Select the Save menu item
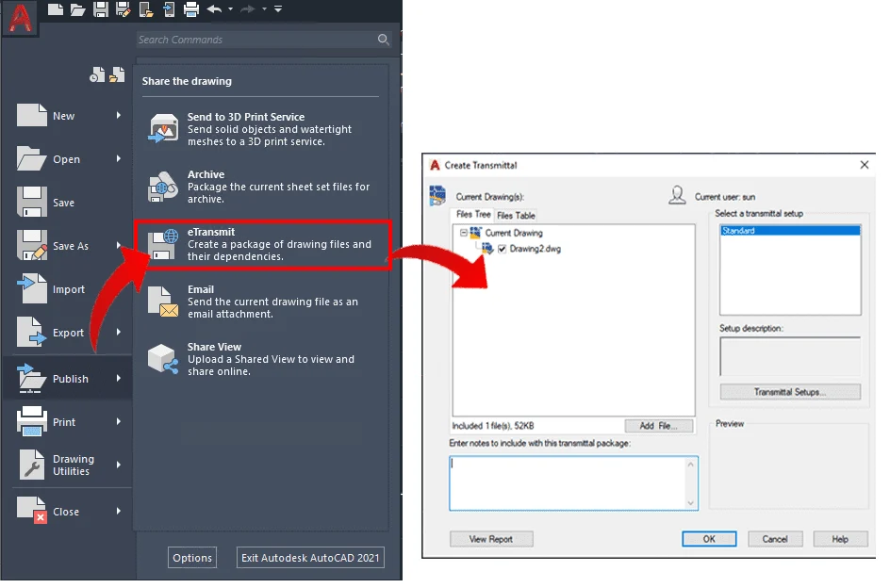The image size is (890, 588). (68, 203)
